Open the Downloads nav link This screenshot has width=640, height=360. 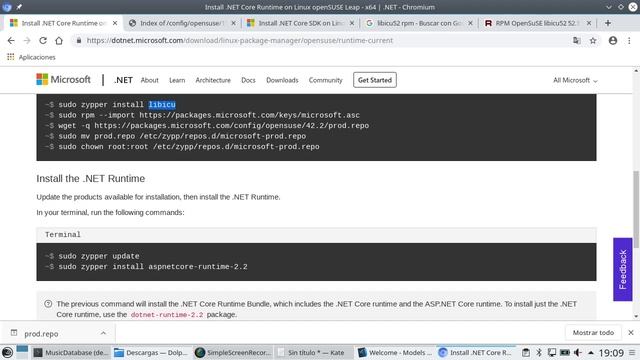(x=282, y=80)
